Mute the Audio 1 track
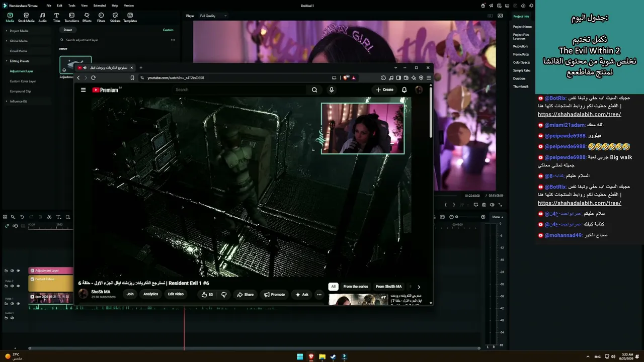644x362 pixels. [x=12, y=318]
